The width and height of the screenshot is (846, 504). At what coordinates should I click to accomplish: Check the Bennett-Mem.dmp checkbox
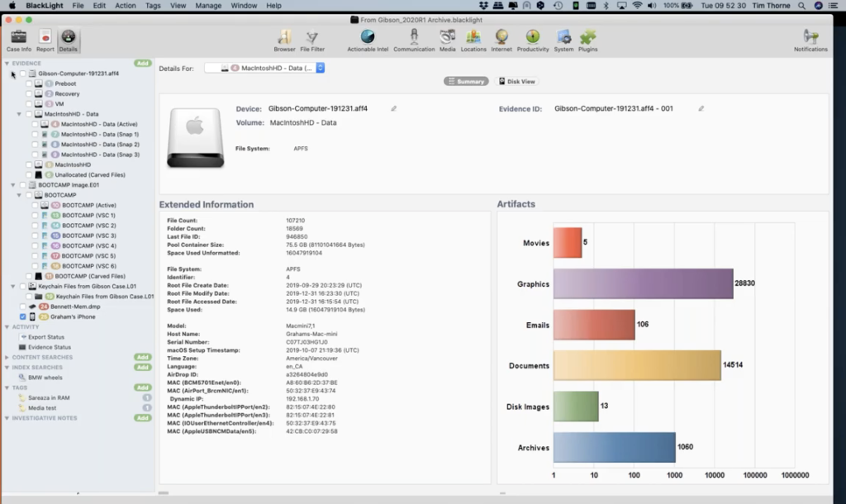pos(22,307)
